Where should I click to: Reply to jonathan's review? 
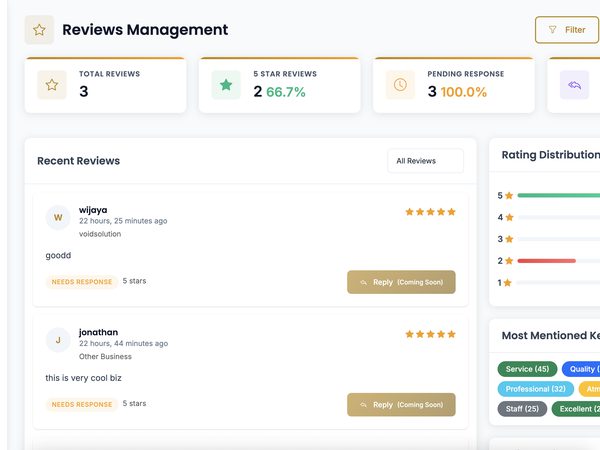401,404
